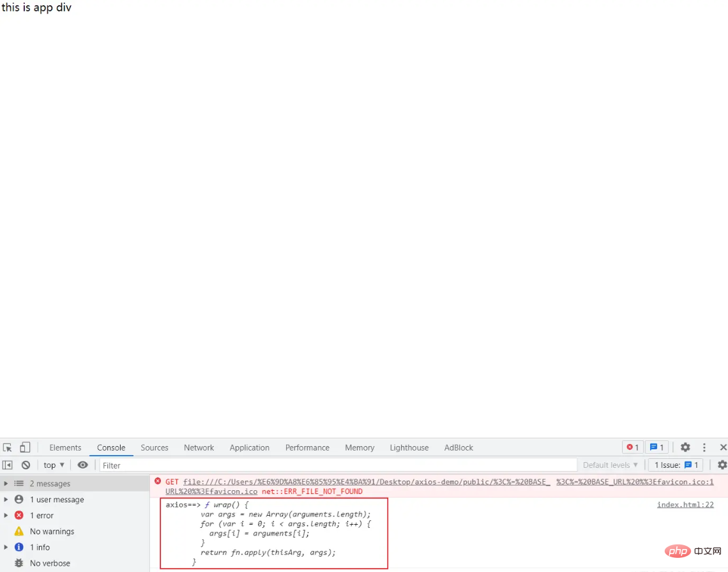The image size is (728, 572).
Task: Click the red error icon on the GET line
Action: (x=158, y=481)
